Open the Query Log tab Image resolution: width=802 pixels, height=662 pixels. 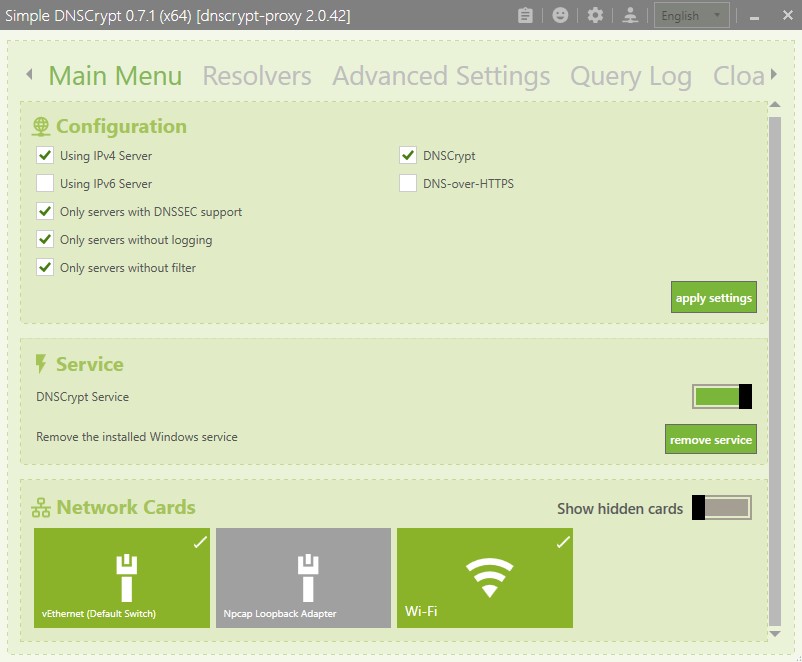631,77
